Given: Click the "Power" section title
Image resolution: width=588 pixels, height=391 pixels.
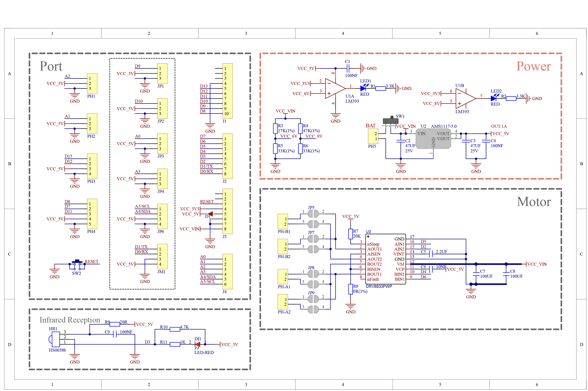Looking at the screenshot, I should click(533, 66).
